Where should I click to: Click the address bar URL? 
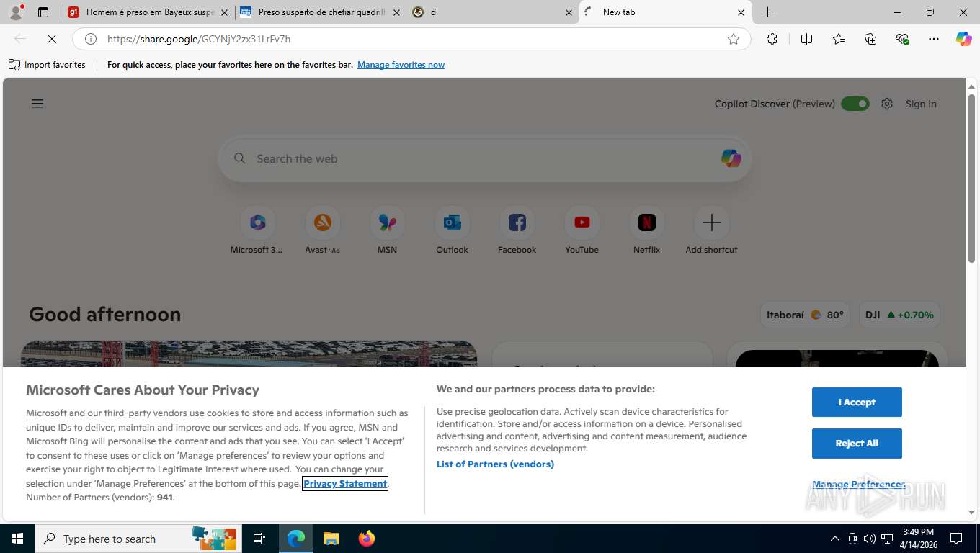199,39
